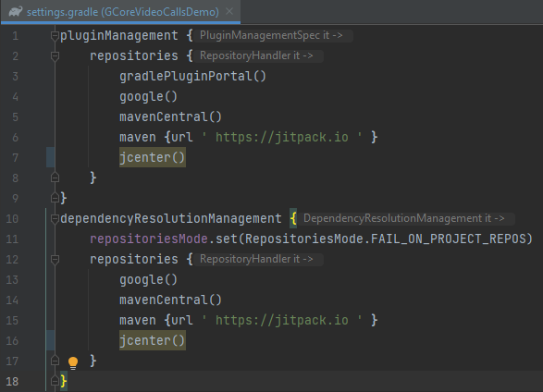
Task: Click the highlighted jcenter() on line 16
Action: coord(153,340)
